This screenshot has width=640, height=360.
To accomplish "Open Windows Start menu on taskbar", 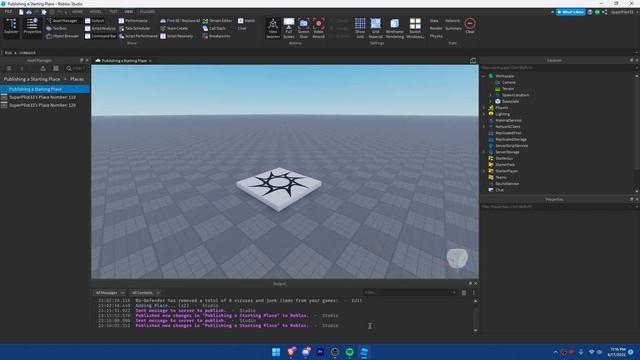I will 276,352.
